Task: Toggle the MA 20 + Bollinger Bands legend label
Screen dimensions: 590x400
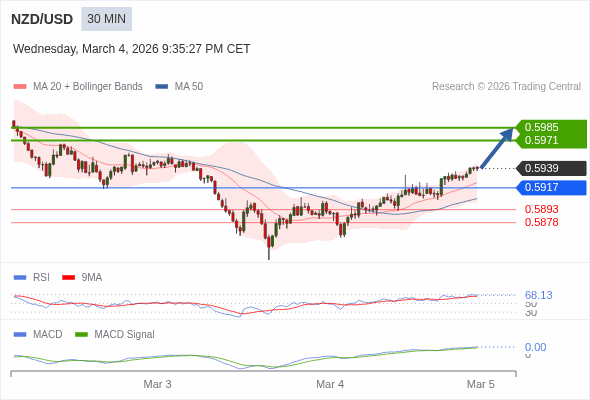Action: point(88,87)
